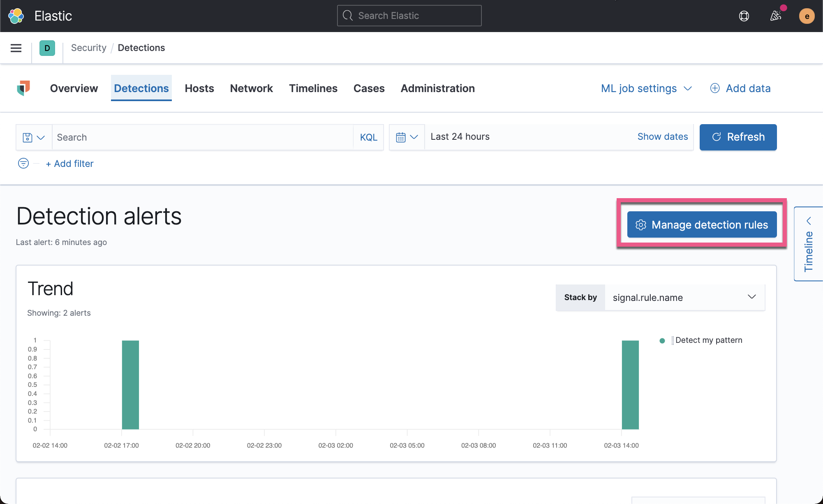This screenshot has height=504, width=823.
Task: Toggle the Detect my pattern legend item
Action: pyautogui.click(x=708, y=340)
